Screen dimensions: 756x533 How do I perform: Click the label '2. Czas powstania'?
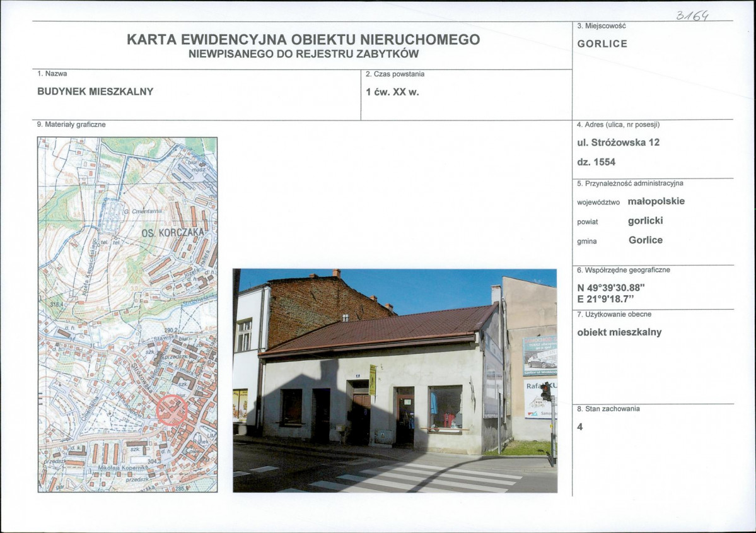pos(395,74)
